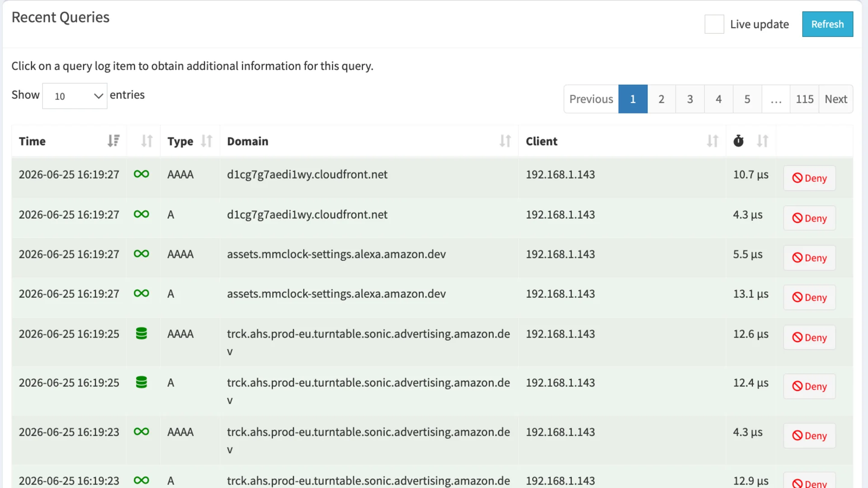Sort by Client column arrows
The width and height of the screenshot is (868, 488).
click(x=712, y=141)
